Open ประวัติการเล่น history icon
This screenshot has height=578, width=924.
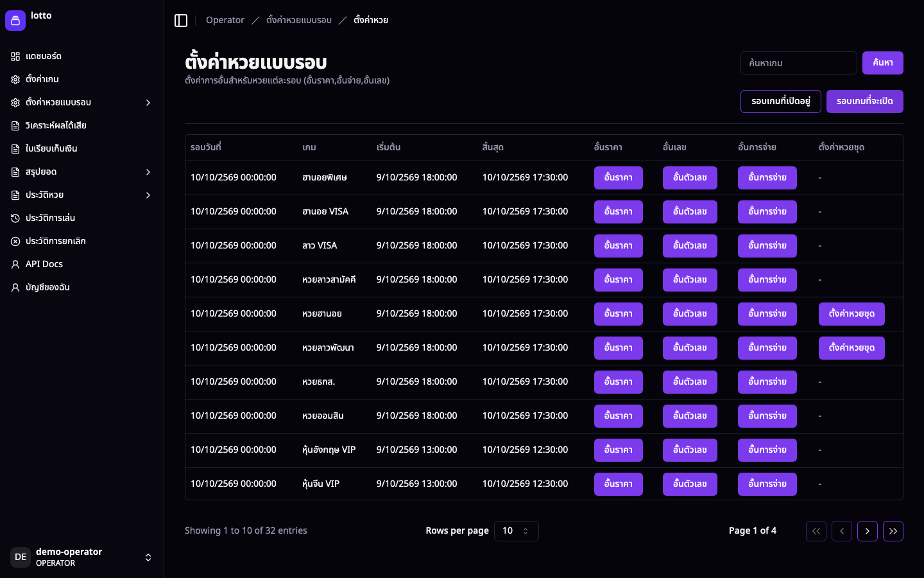coord(15,218)
